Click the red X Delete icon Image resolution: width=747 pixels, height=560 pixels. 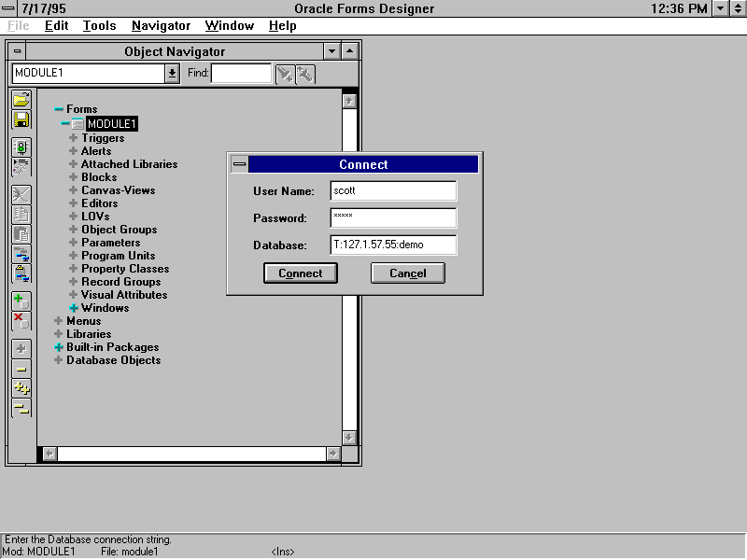(21, 320)
